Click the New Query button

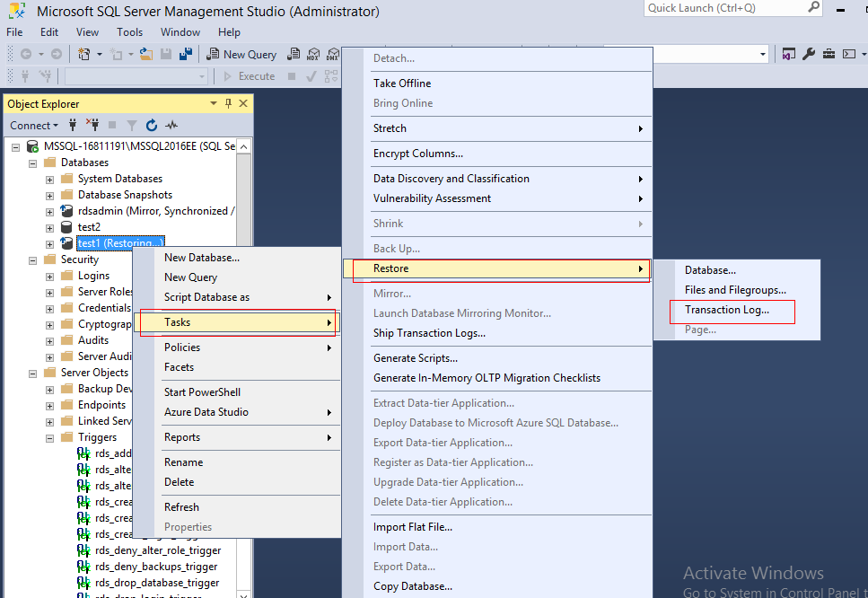coord(241,54)
